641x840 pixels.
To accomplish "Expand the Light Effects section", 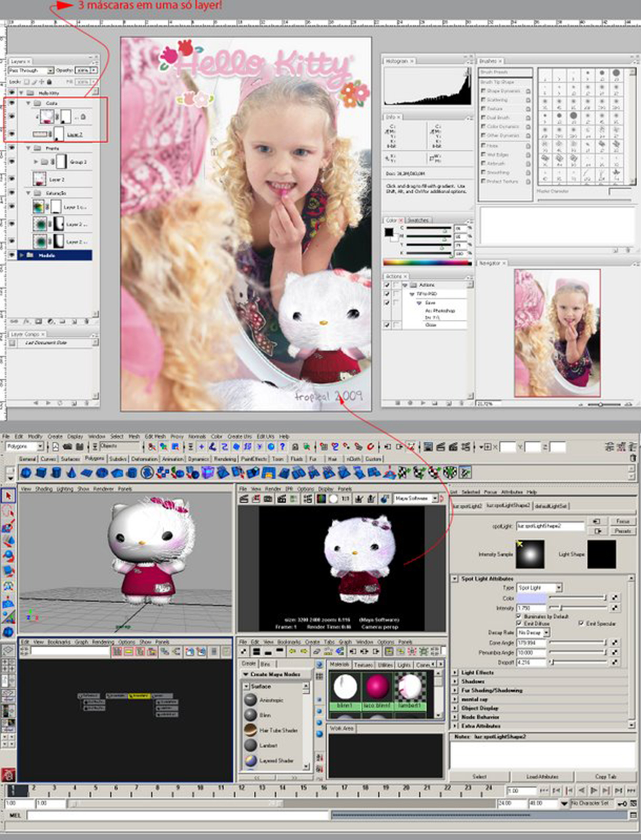I will (x=455, y=673).
